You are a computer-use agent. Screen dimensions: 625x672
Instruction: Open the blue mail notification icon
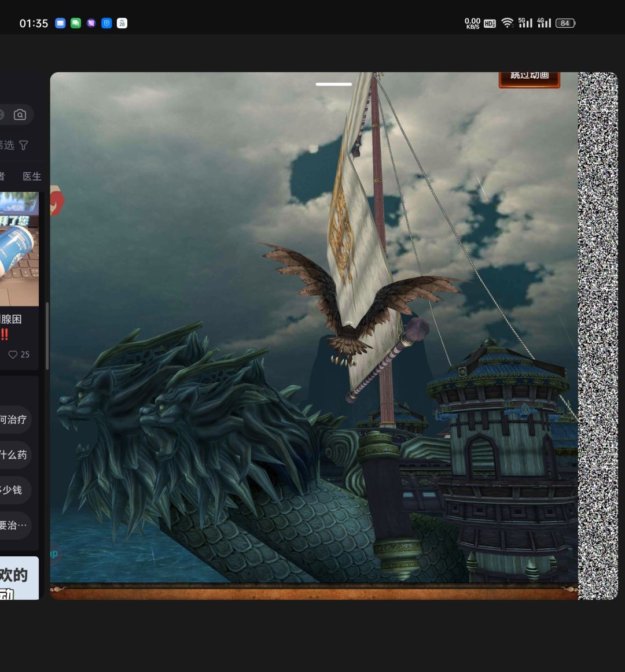click(x=61, y=23)
